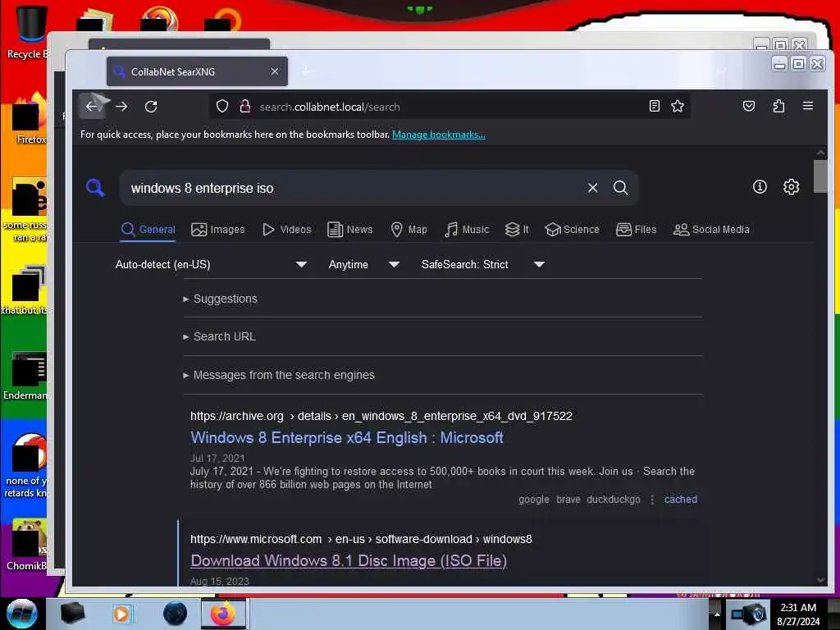Switch to News search category
840x630 pixels.
pos(349,230)
